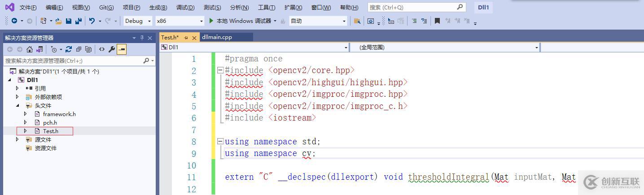Click the increase indent toolbar icon

424,21
